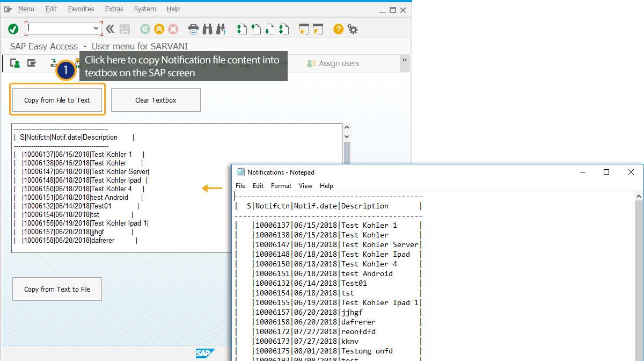This screenshot has height=361, width=644.
Task: Click the Notepad header line S|Notifctn|Notif.date|Description
Action: (328, 206)
